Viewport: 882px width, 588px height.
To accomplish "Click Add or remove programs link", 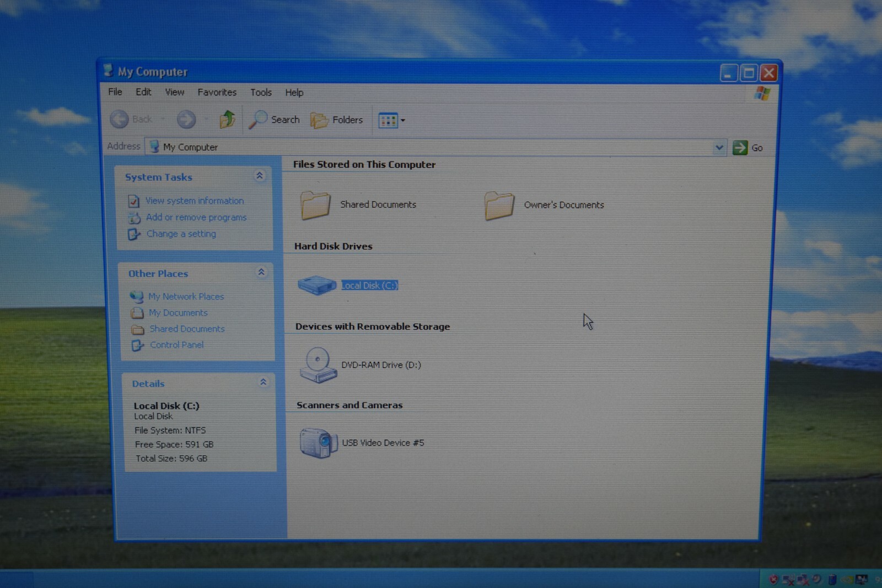I will coord(196,217).
